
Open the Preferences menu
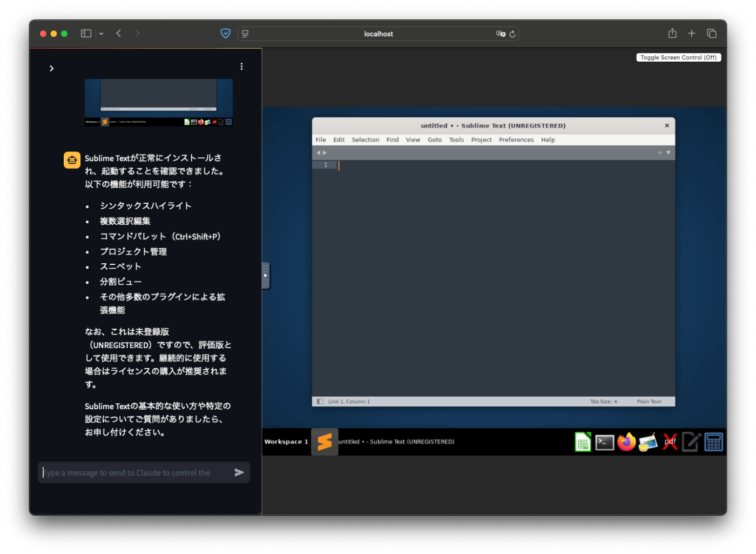click(x=516, y=139)
